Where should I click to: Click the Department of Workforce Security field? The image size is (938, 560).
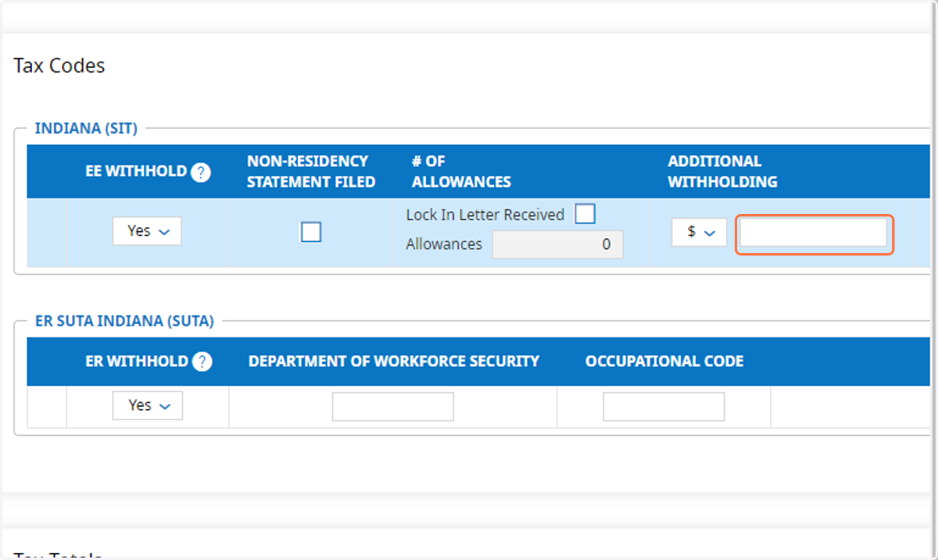[393, 407]
